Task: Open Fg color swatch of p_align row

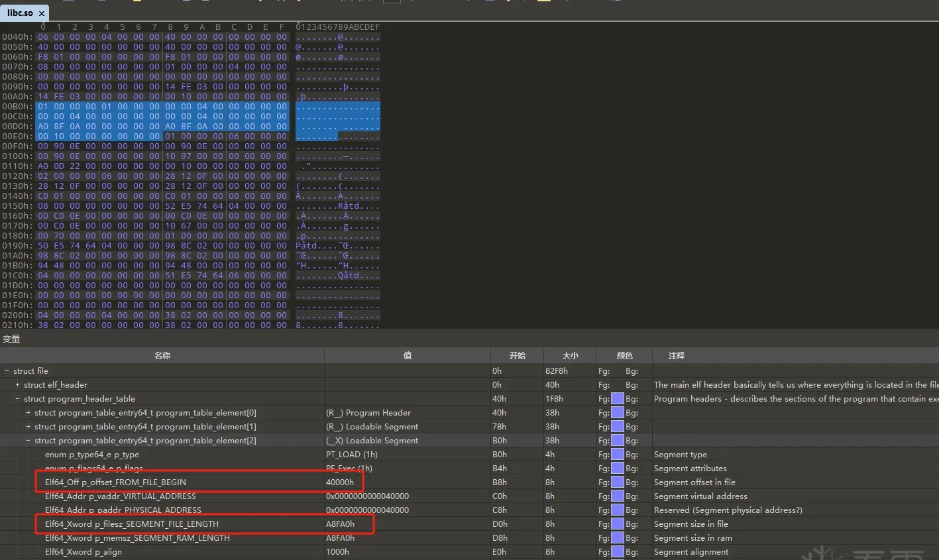Action: [617, 552]
